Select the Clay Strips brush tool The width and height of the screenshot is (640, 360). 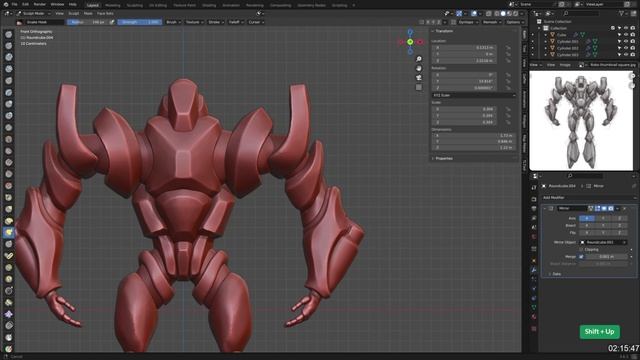pos(9,69)
